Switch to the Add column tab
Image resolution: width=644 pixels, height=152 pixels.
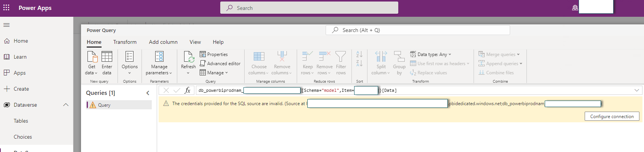[x=163, y=42]
